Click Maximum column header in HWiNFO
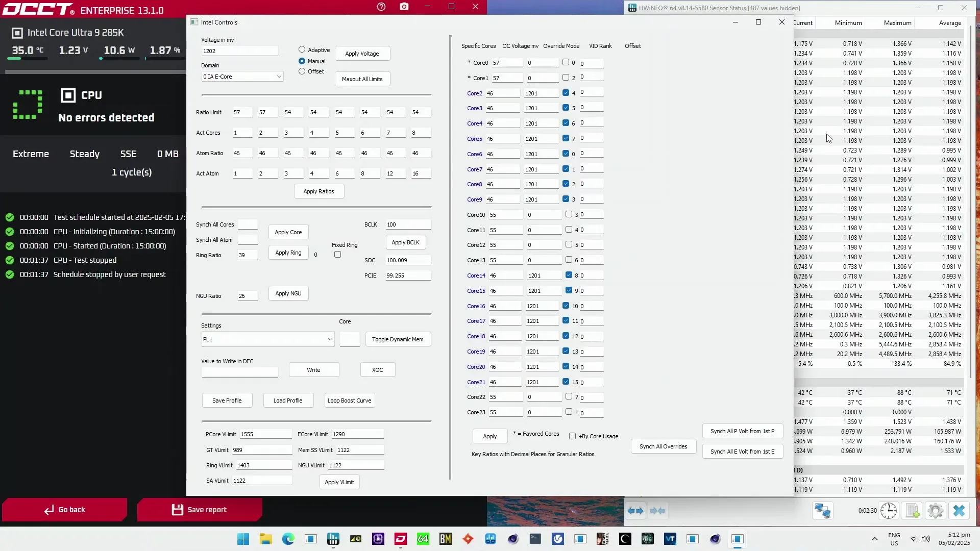This screenshot has height=551, width=980. pos(897,23)
